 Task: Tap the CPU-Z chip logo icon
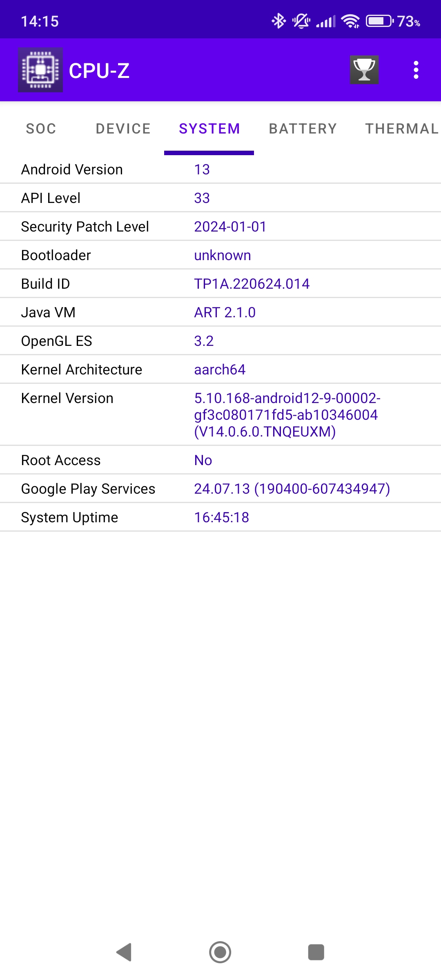click(40, 70)
